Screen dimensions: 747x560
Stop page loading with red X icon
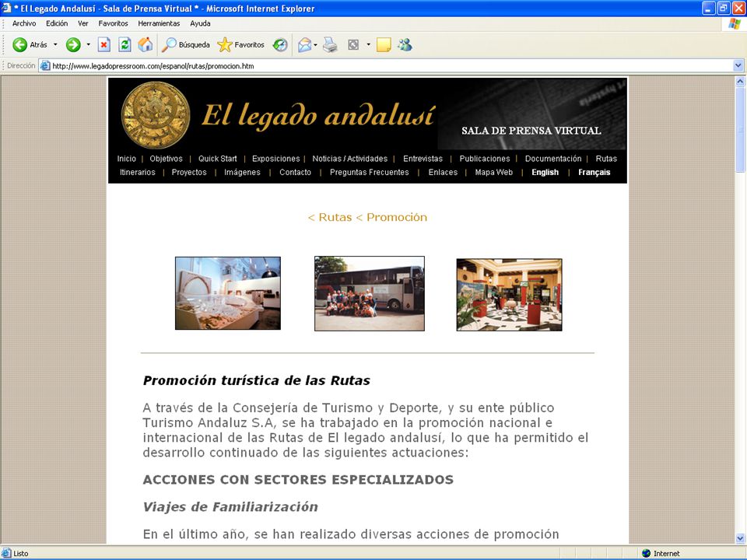tap(103, 45)
